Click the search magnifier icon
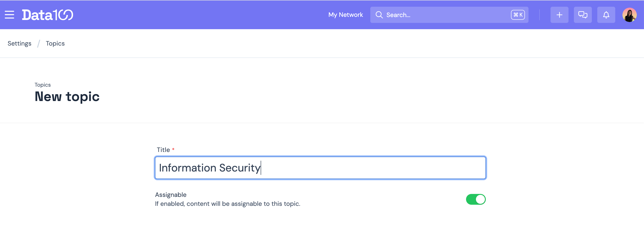 click(x=379, y=15)
